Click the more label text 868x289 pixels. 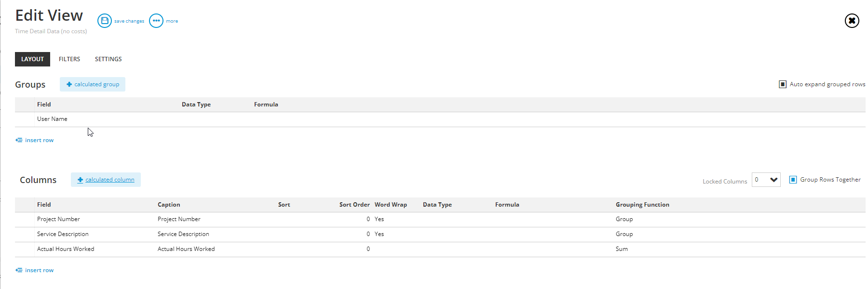(x=172, y=21)
